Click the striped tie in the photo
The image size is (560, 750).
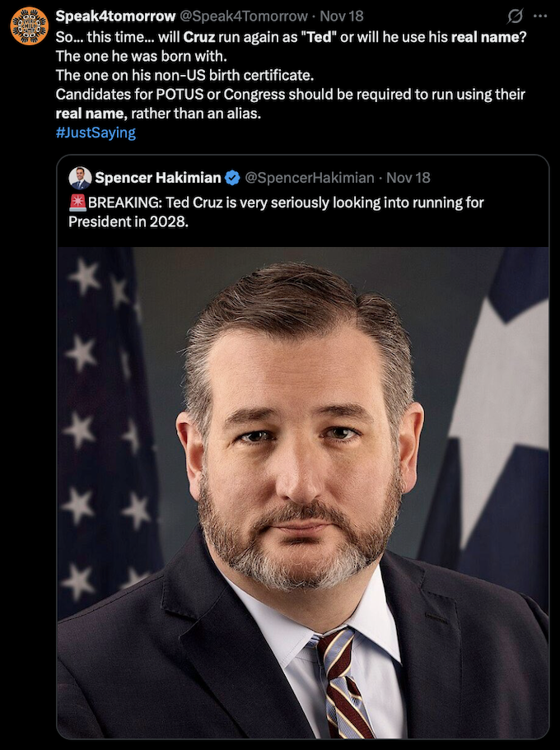[343, 684]
